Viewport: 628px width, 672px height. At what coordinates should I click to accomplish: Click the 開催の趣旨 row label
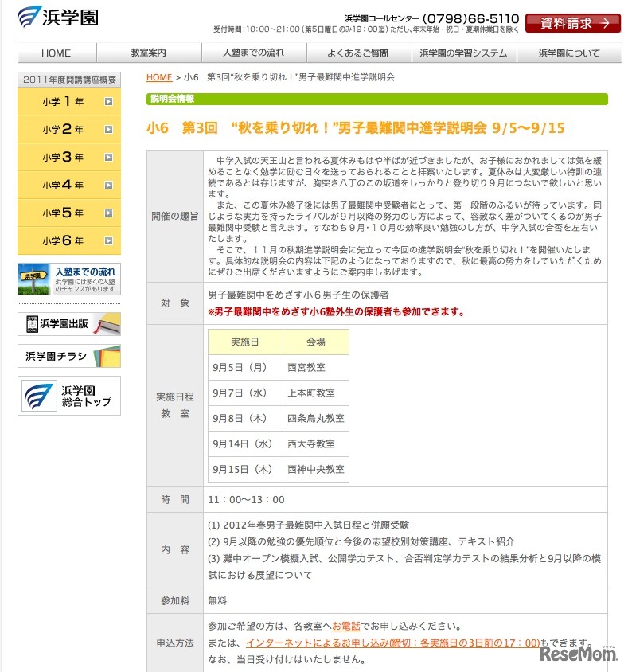click(x=175, y=216)
